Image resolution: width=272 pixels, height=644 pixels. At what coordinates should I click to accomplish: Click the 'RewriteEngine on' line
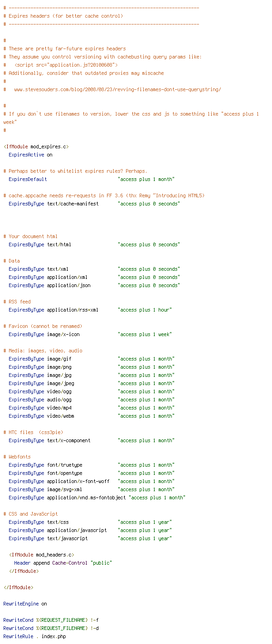[x=25, y=604]
